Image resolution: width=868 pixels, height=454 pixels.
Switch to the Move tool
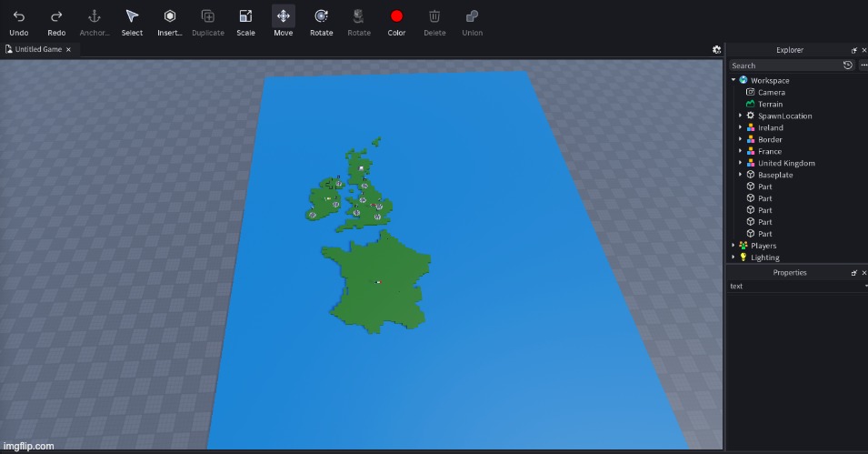click(x=284, y=16)
